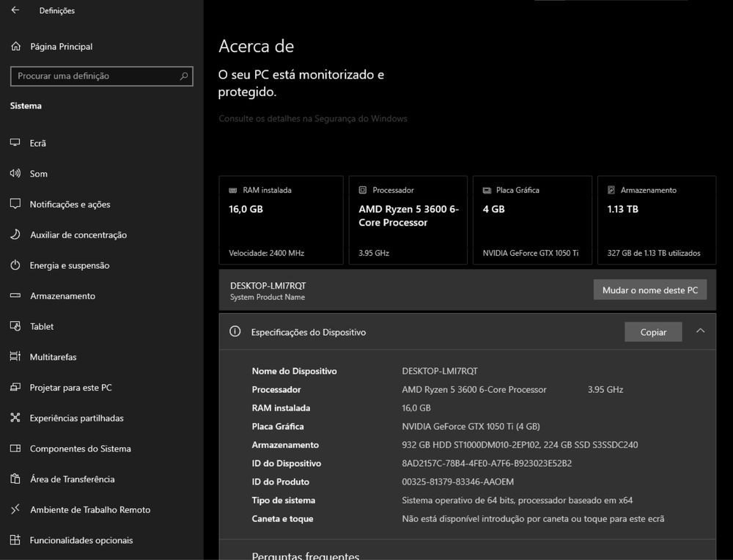This screenshot has height=560, width=733.
Task: Click the Acerca de page heading
Action: tap(256, 46)
